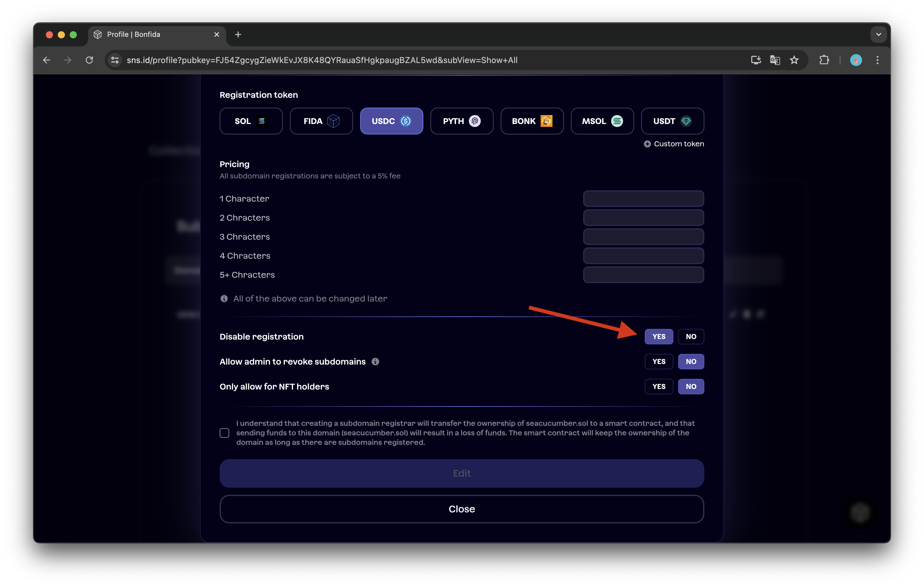Screen dimensions: 924x587
Task: Select the SOL registration token
Action: (x=251, y=121)
